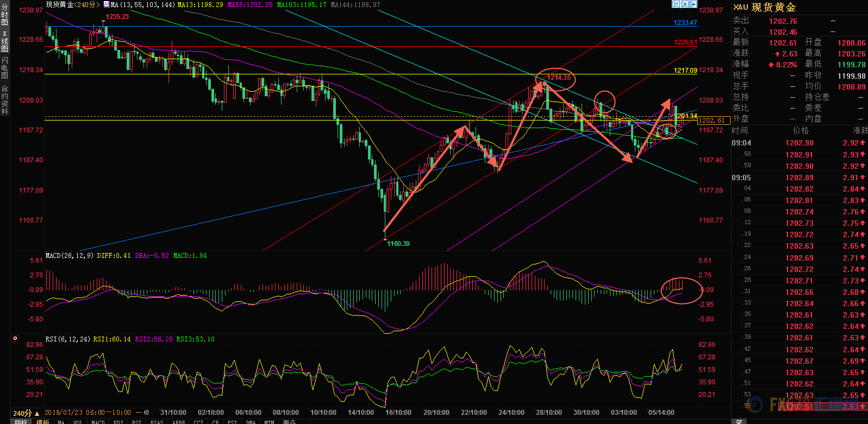Click the red circle marker at 1214.35 peak

pyautogui.click(x=555, y=78)
